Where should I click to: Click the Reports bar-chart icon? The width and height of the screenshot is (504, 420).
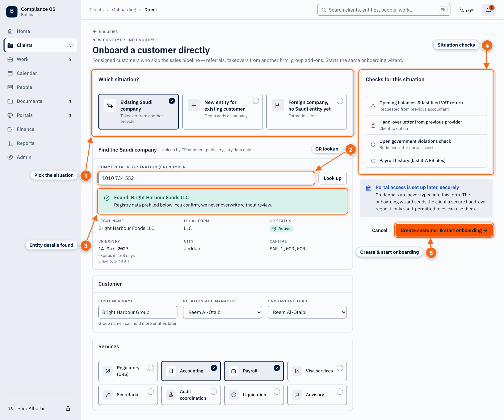pyautogui.click(x=10, y=143)
